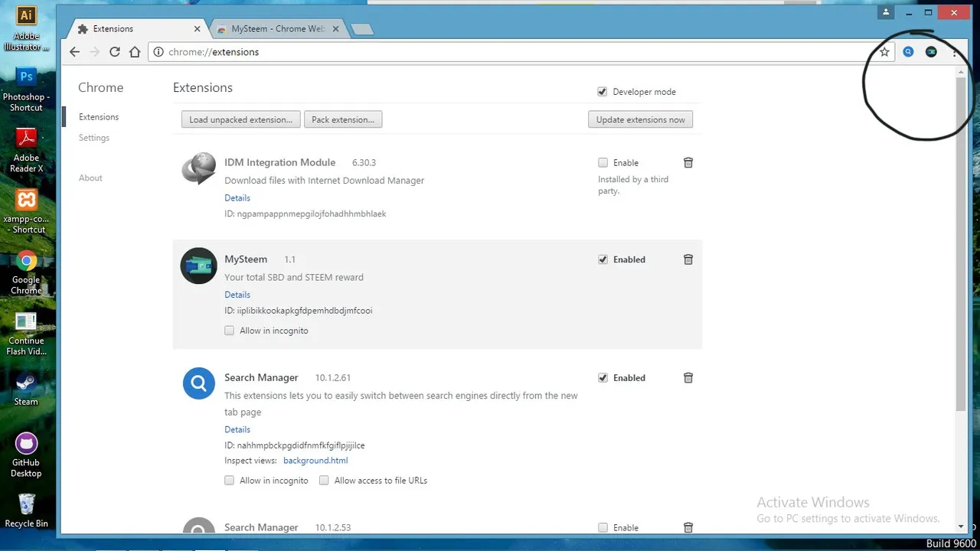980x551 pixels.
Task: Delete MySteem extension via trash icon
Action: (688, 259)
